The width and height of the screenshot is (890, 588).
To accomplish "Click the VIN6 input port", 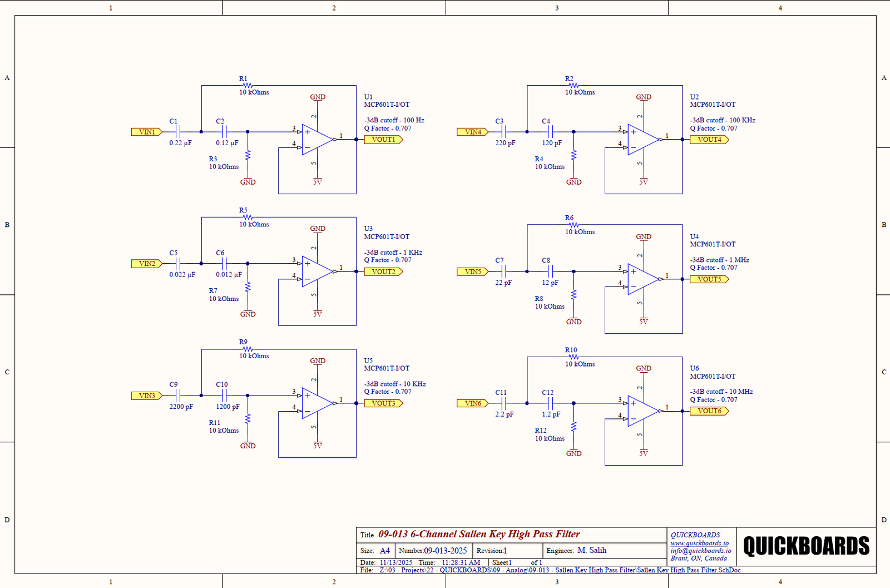I will pyautogui.click(x=473, y=403).
